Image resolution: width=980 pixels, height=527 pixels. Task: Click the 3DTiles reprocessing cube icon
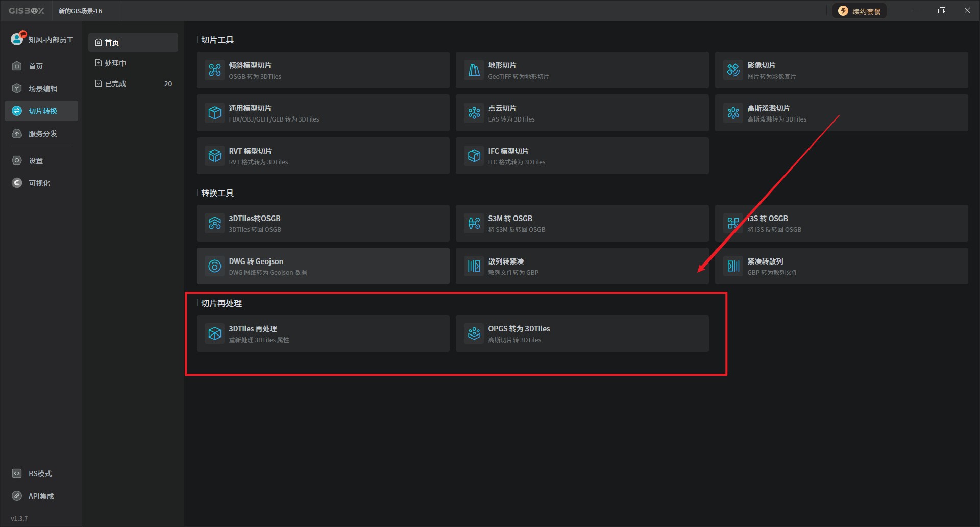[215, 333]
